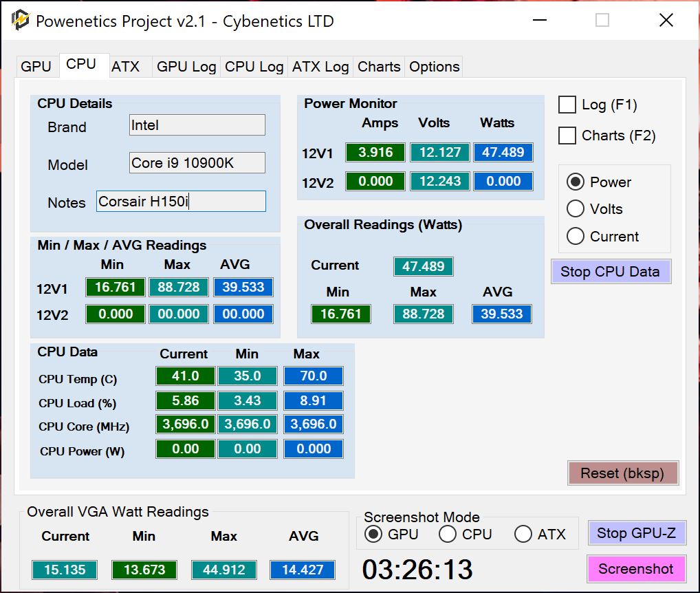Click the Overall Readings Current value box

click(x=423, y=267)
